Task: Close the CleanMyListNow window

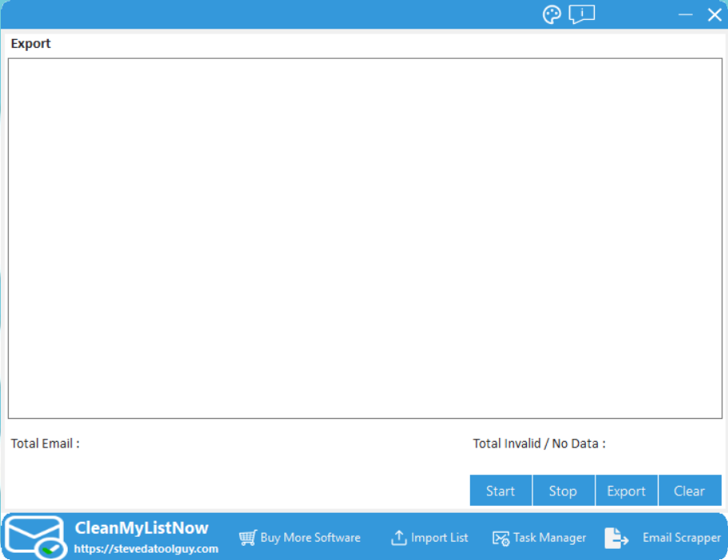Action: [714, 14]
